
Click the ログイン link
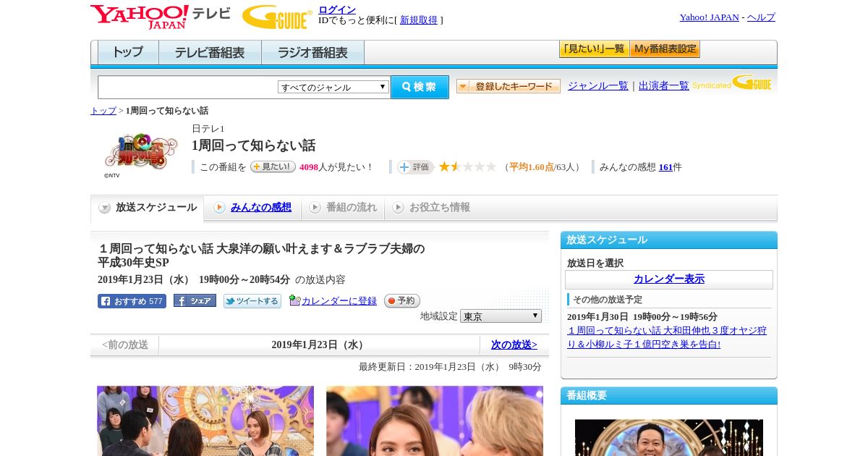click(337, 9)
